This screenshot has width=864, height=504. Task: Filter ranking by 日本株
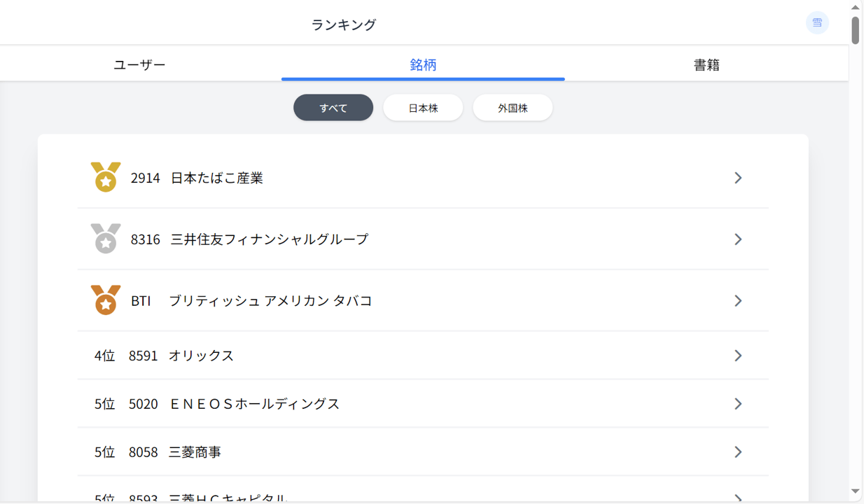click(423, 108)
